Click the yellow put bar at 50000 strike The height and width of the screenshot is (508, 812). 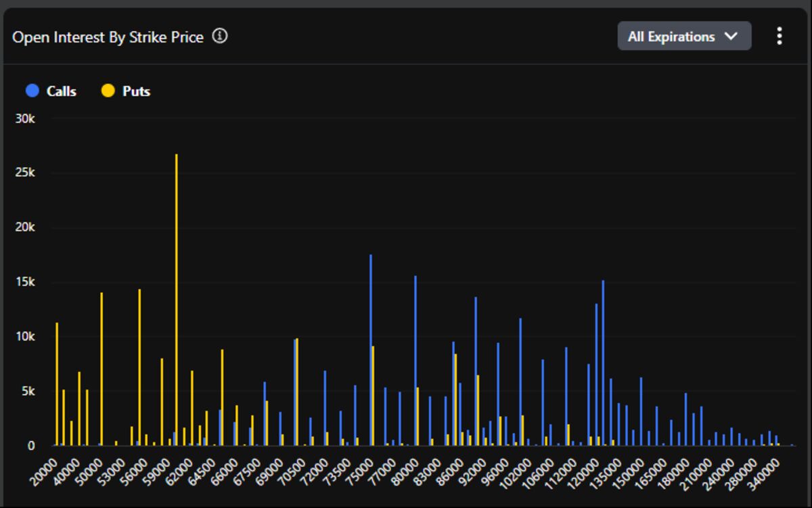[x=101, y=371]
